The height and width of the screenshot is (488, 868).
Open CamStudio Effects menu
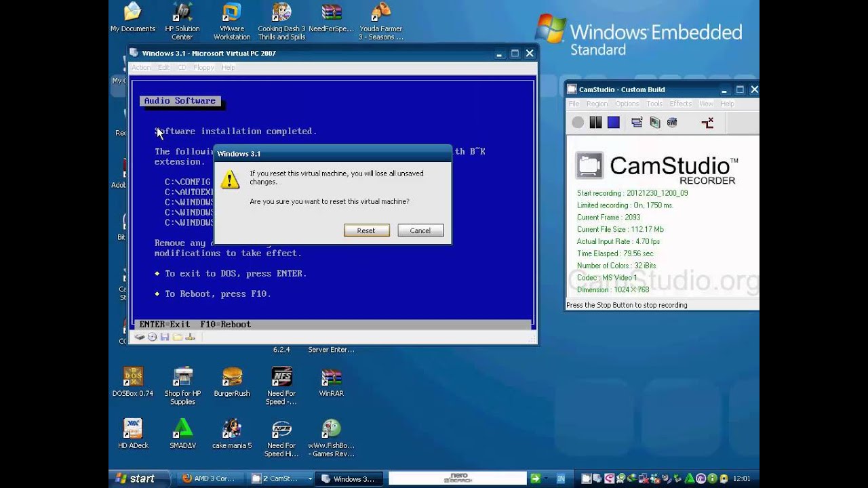[x=680, y=104]
